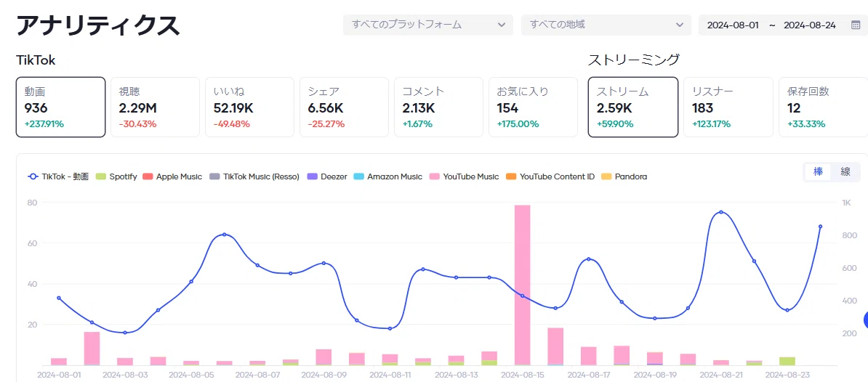The width and height of the screenshot is (868, 382).
Task: Click the tall pink bar on 2024-08-15
Action: click(x=523, y=285)
